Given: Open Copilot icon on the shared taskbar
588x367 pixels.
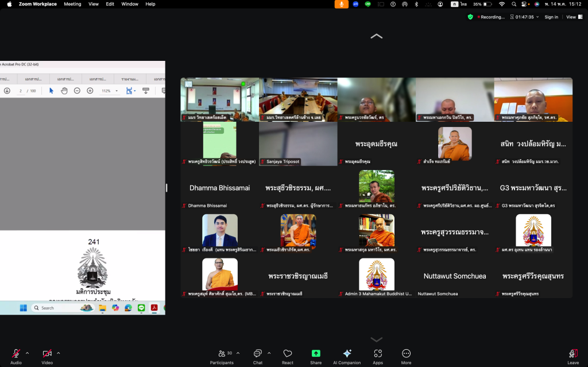Looking at the screenshot, I should tap(115, 308).
